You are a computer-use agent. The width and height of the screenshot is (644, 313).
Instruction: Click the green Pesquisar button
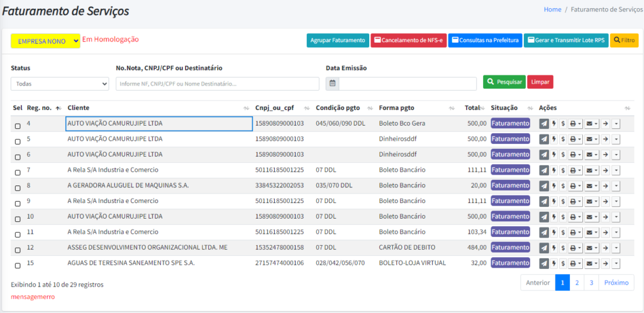[x=504, y=82]
